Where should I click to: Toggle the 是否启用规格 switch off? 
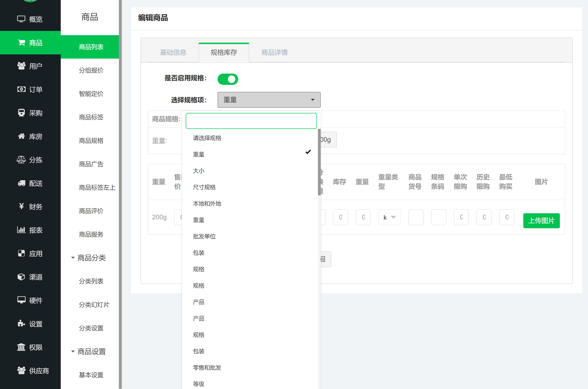[228, 79]
